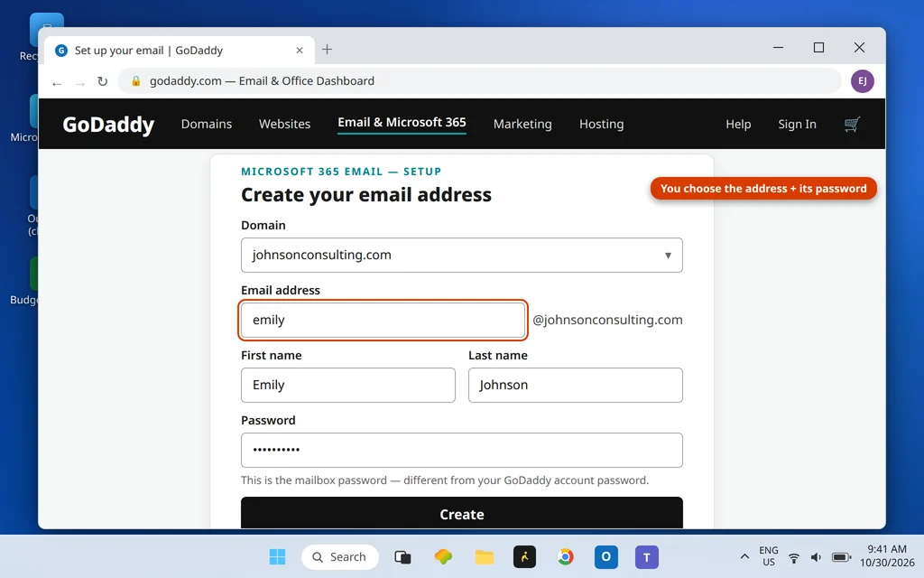
Task: Open the shopping cart icon
Action: 852,124
